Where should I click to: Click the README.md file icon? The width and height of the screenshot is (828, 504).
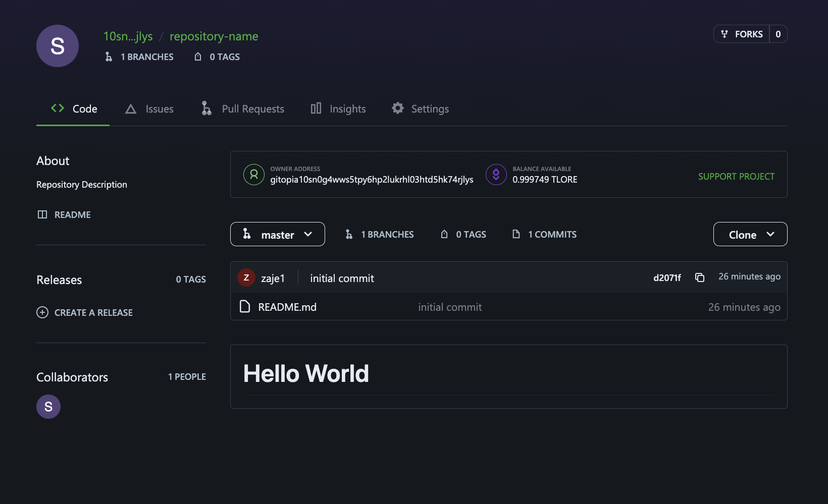pos(245,307)
